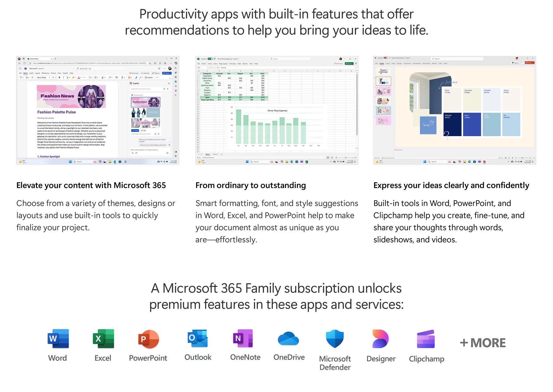Screen dimensions: 553x392
Task: Click Excel icon in Excel window taskbar
Action: click(x=307, y=162)
